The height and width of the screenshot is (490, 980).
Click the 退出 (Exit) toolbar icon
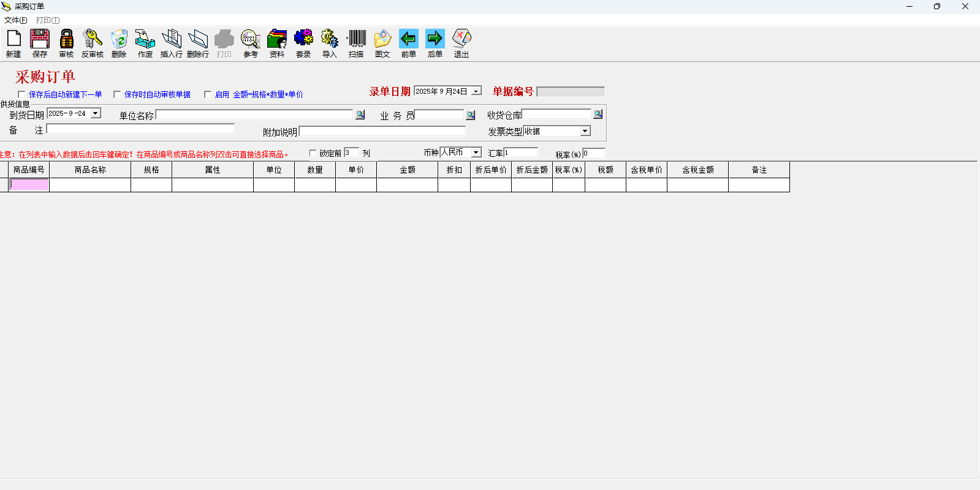(462, 43)
